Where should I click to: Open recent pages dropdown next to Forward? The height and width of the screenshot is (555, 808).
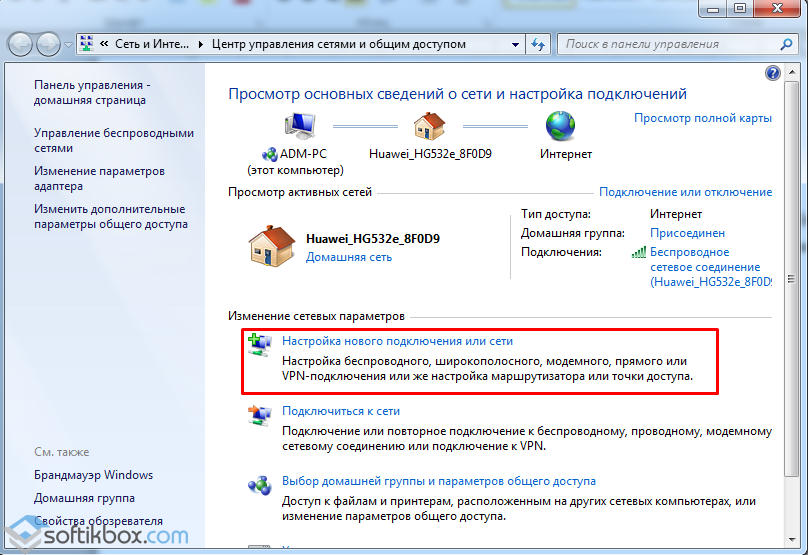point(68,45)
